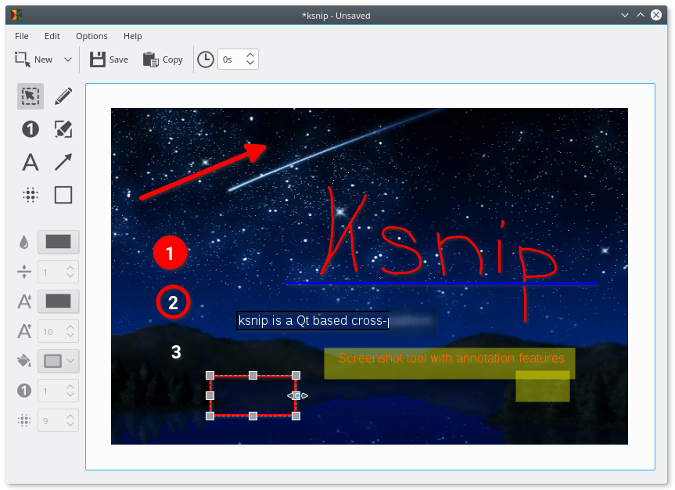Open the New capture mode dropdown arrow
The width and height of the screenshot is (675, 490).
(x=68, y=60)
